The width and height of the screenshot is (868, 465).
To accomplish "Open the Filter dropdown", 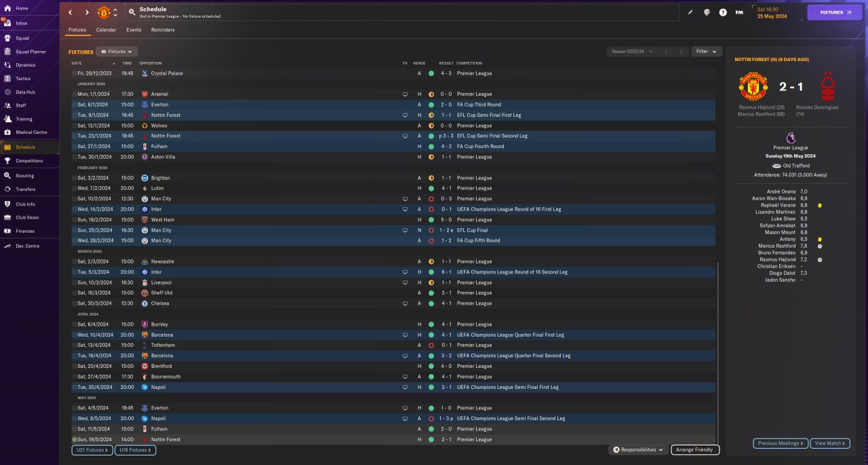I will (x=707, y=51).
